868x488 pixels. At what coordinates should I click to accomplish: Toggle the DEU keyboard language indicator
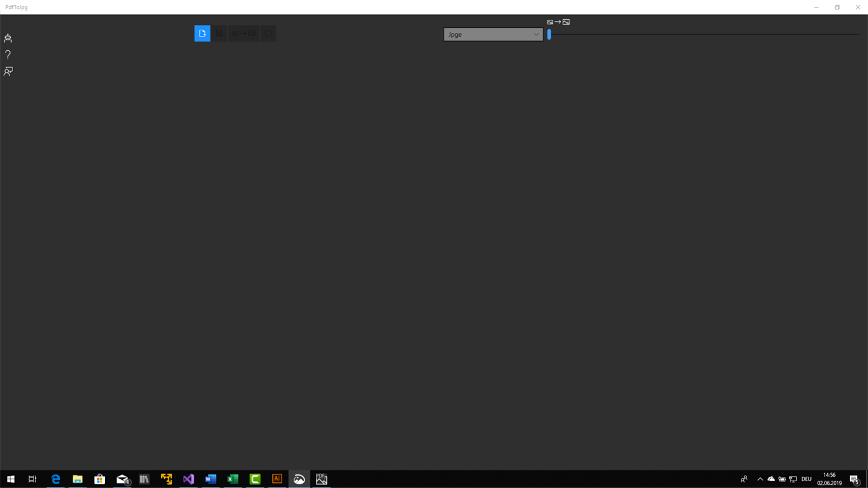[x=805, y=478]
